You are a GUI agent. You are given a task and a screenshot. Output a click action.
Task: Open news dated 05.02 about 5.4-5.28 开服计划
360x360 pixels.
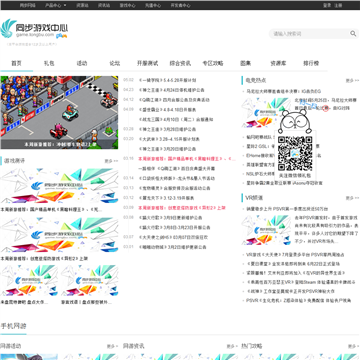[x=167, y=80]
